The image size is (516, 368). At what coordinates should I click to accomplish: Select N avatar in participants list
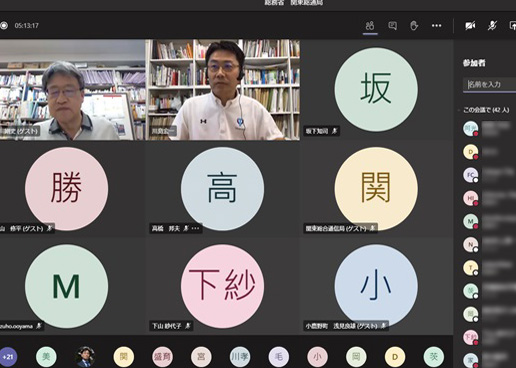coord(471,244)
